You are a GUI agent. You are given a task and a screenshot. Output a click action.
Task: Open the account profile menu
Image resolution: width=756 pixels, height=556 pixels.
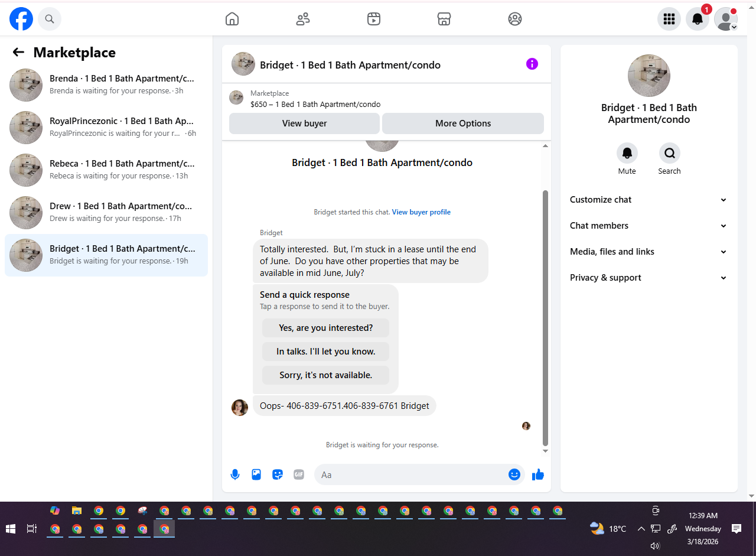(x=726, y=19)
